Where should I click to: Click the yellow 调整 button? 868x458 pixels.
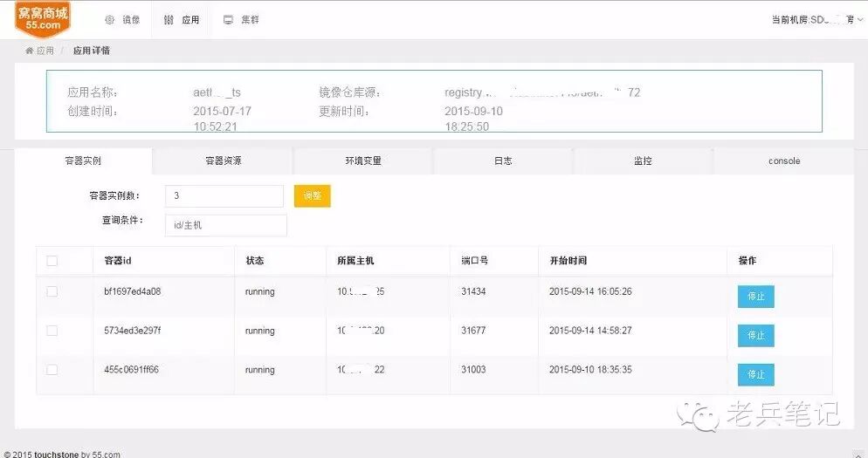(313, 195)
